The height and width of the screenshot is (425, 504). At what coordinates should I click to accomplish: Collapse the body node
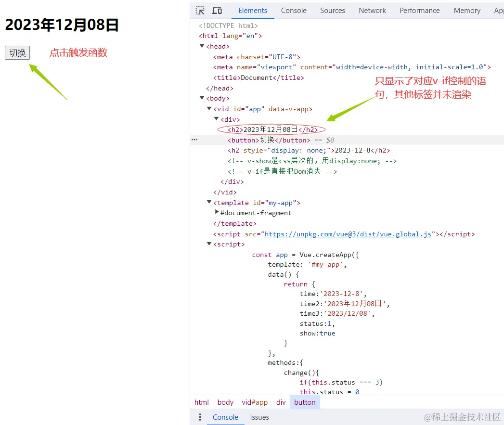[202, 98]
